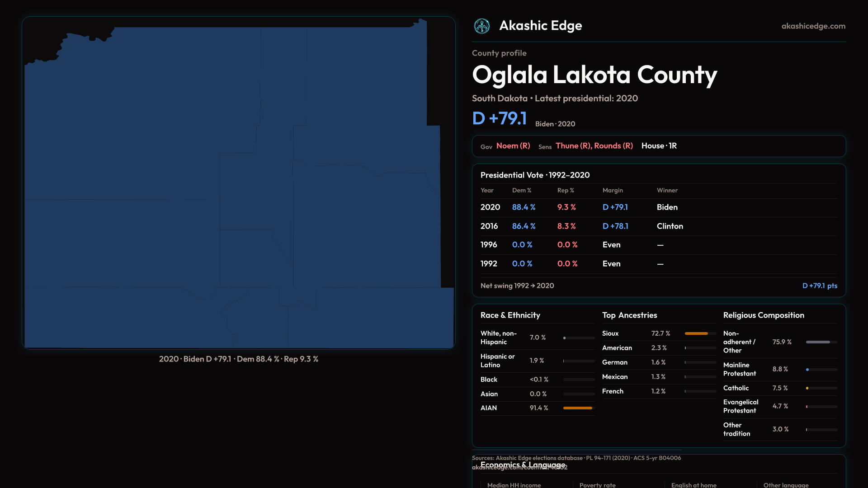Click the Akashic Edge logo icon

481,26
